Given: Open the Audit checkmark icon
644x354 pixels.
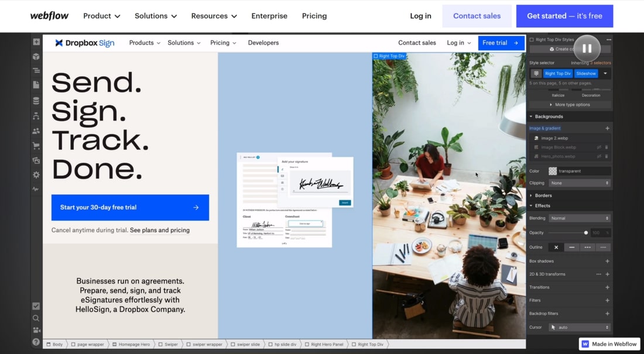Looking at the screenshot, I should tap(36, 306).
